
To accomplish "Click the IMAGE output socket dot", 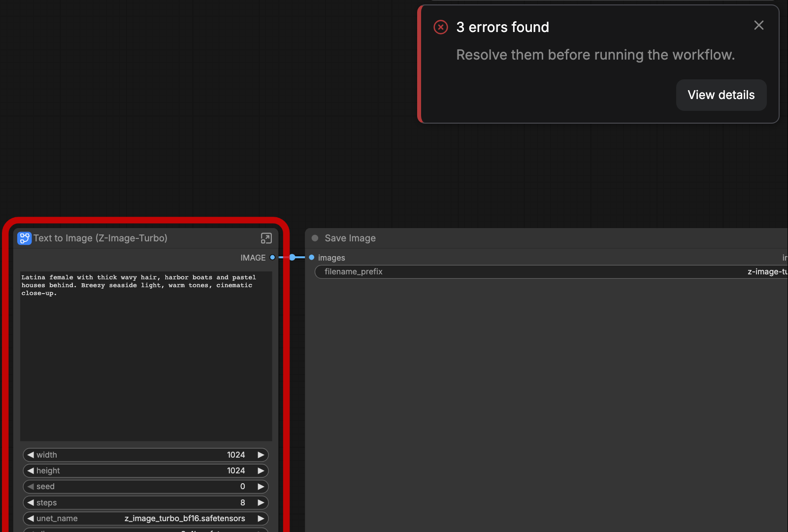I will coord(272,258).
